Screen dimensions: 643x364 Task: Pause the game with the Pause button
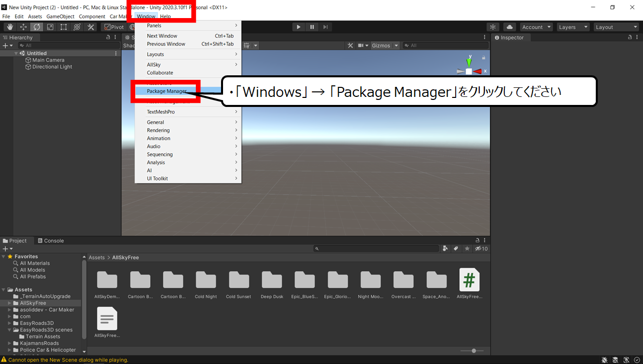[x=312, y=27]
